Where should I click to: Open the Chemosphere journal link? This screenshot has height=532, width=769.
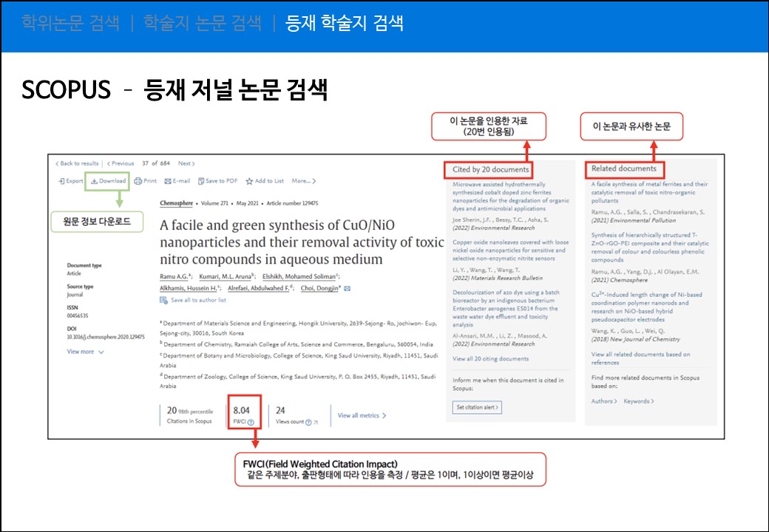(x=176, y=203)
